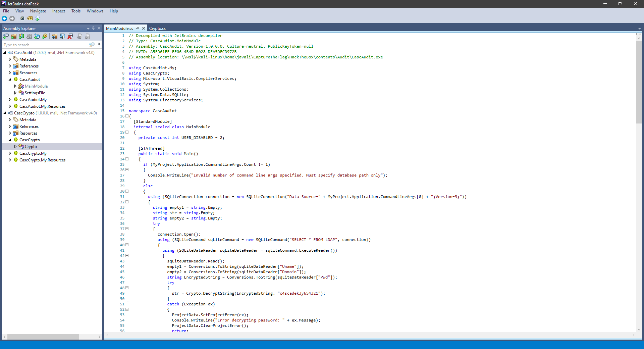Click the editor scroll-down arrow
The image size is (644, 349).
639,330
